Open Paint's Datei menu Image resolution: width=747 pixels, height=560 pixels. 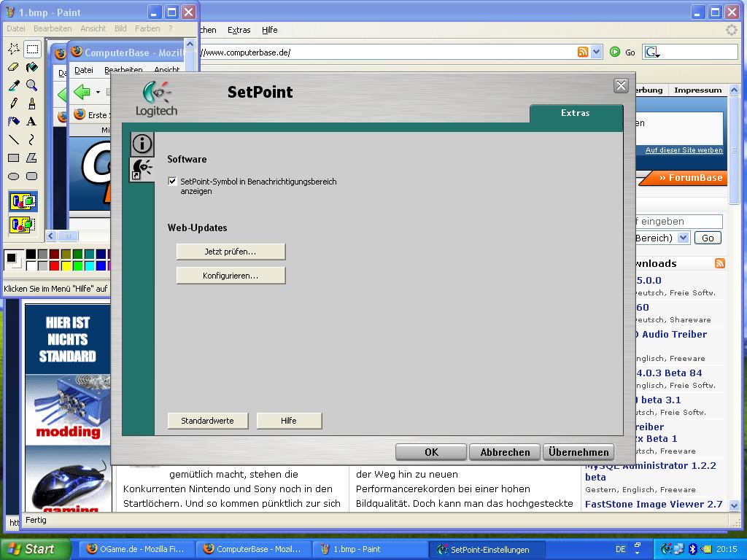16,28
